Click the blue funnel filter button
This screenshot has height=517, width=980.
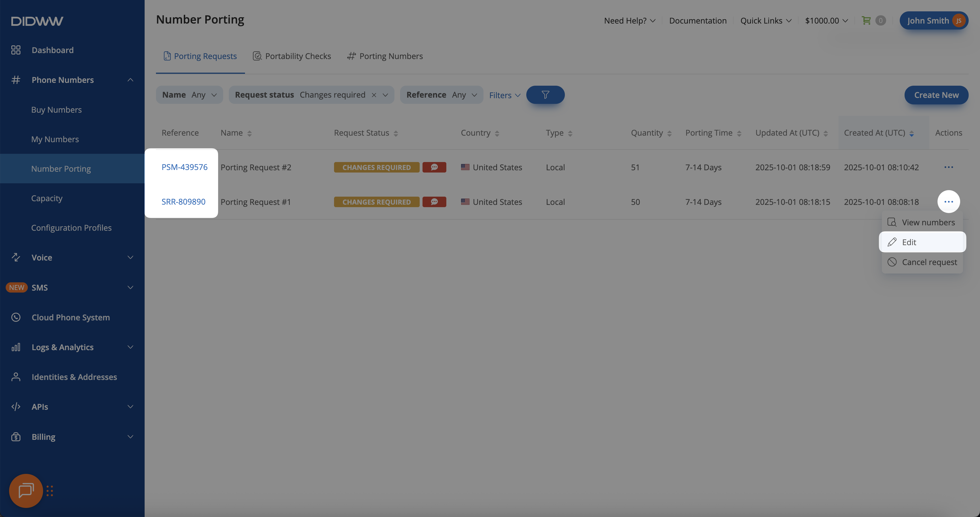coord(545,95)
